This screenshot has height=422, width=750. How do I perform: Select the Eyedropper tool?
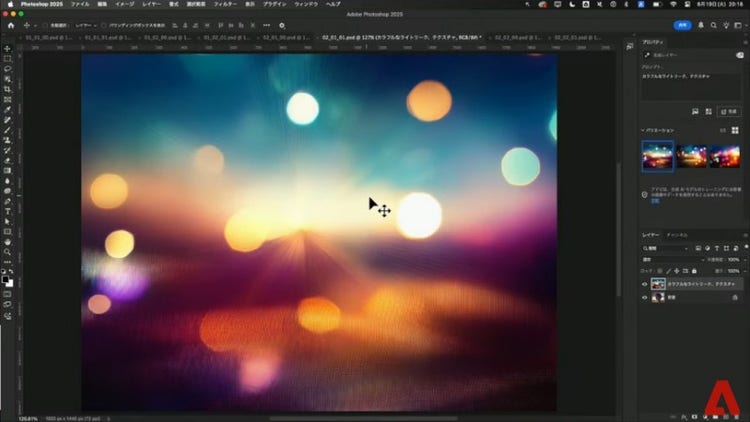coord(7,110)
